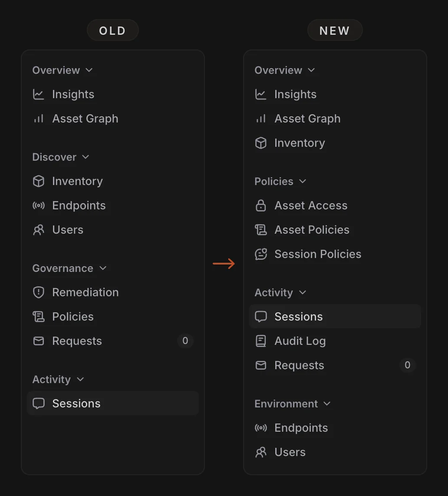The width and height of the screenshot is (448, 496).
Task: Click the Inventory cube icon in OLD panel
Action: [39, 181]
